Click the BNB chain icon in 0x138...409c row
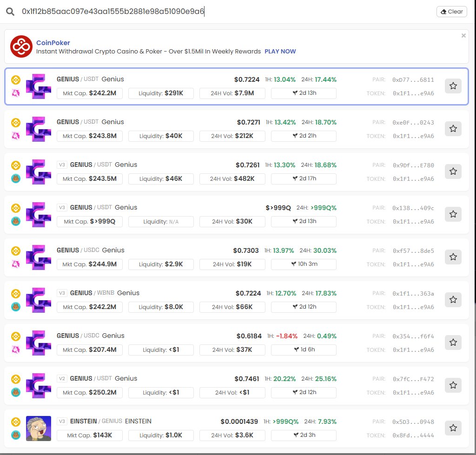Viewport: 476px width, 455px height. pyautogui.click(x=16, y=208)
